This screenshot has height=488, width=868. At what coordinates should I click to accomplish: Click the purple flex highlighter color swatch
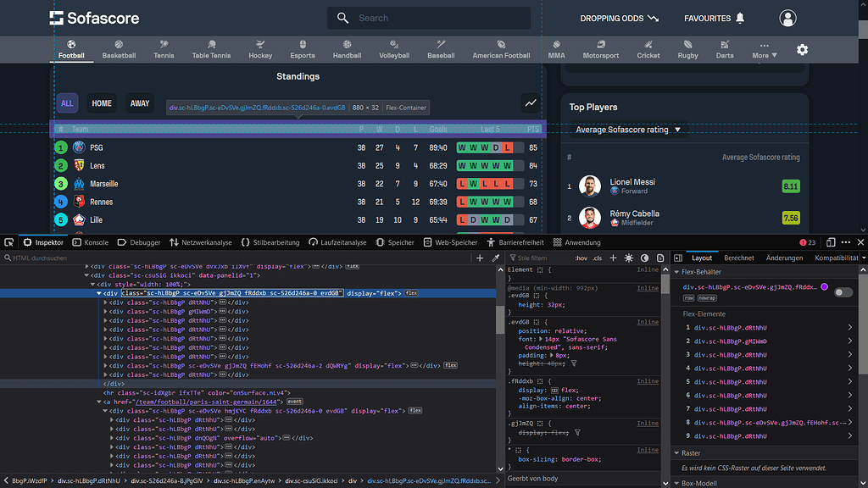(824, 288)
